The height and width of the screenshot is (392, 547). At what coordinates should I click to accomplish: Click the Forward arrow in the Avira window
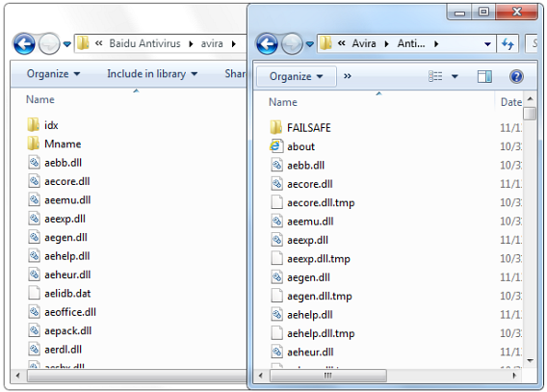[292, 44]
